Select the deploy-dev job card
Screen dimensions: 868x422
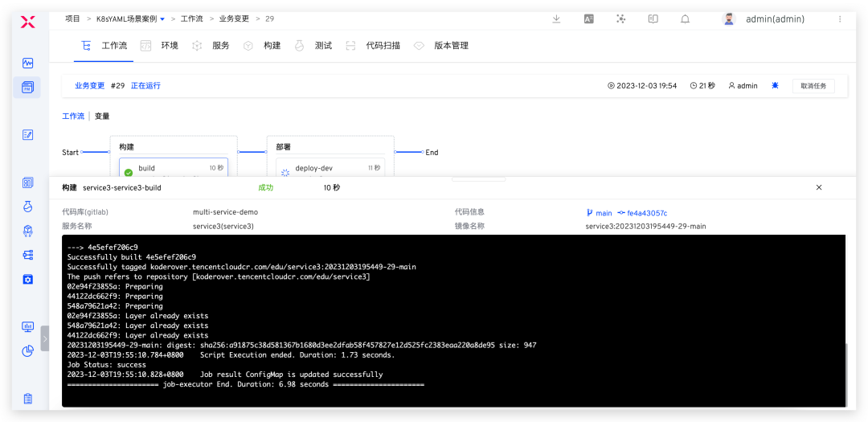coord(330,168)
